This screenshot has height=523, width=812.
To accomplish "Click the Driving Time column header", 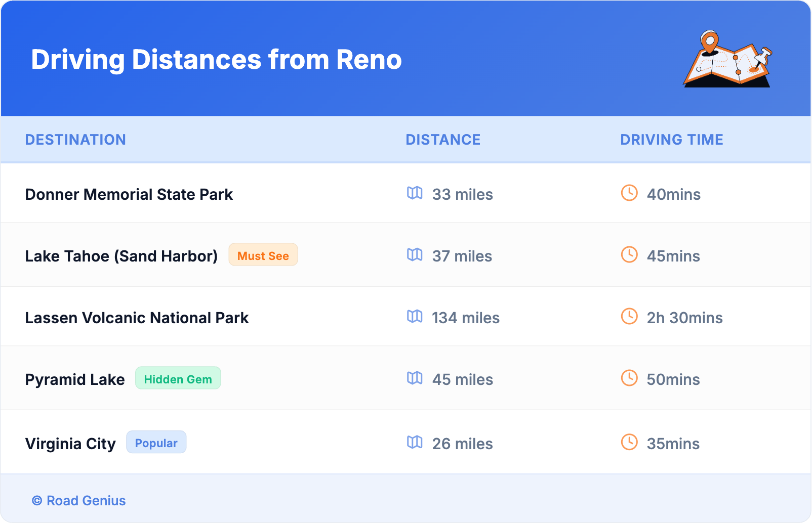I will (x=671, y=140).
